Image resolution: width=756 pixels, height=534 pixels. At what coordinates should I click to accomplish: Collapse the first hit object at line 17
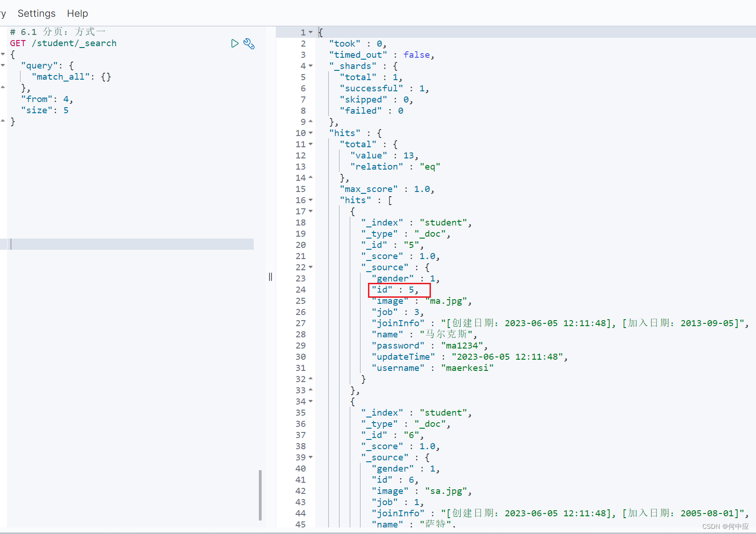[x=311, y=211]
